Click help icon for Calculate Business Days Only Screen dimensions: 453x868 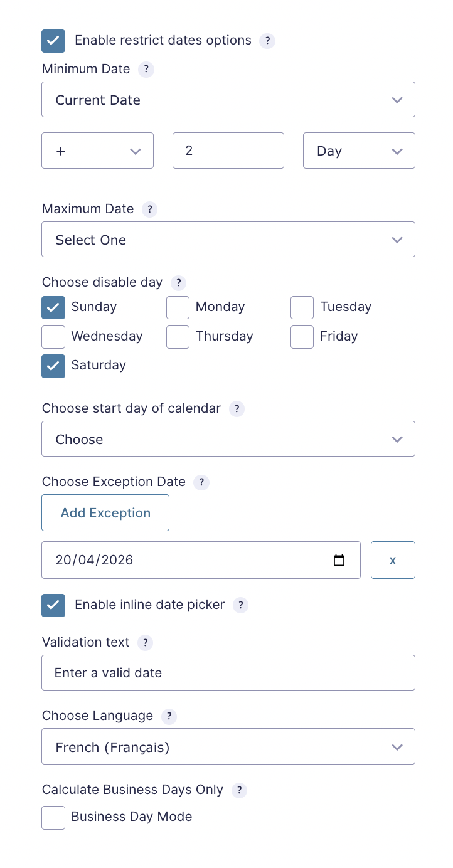click(x=239, y=790)
